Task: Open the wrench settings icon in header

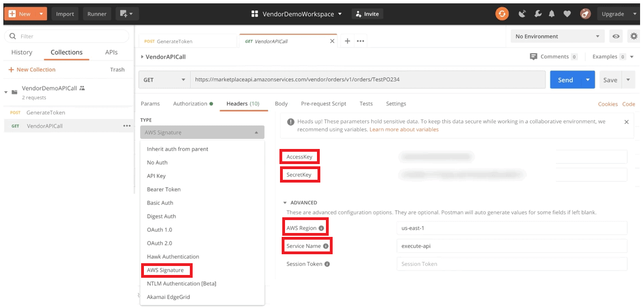Action: [x=538, y=13]
